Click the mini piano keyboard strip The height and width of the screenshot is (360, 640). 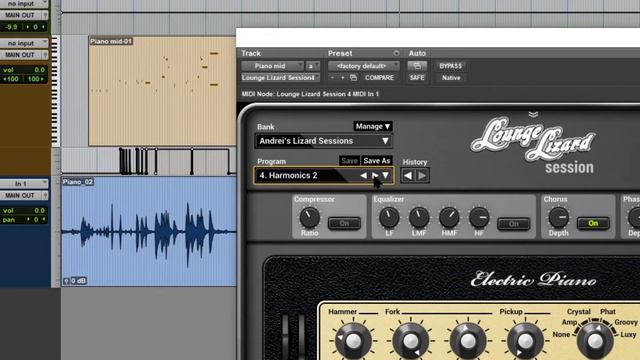point(55,91)
